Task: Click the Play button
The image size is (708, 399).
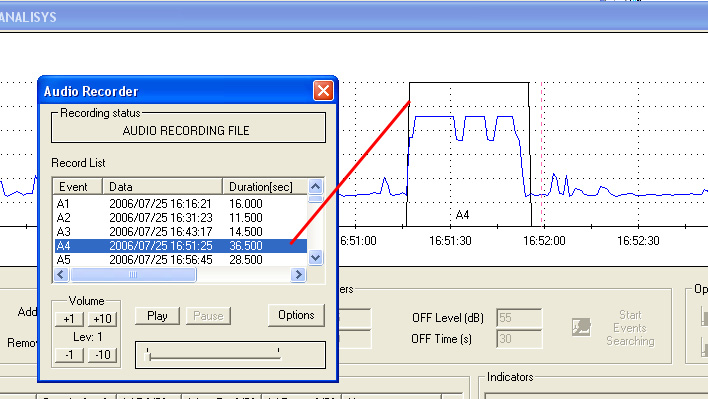Action: click(157, 316)
